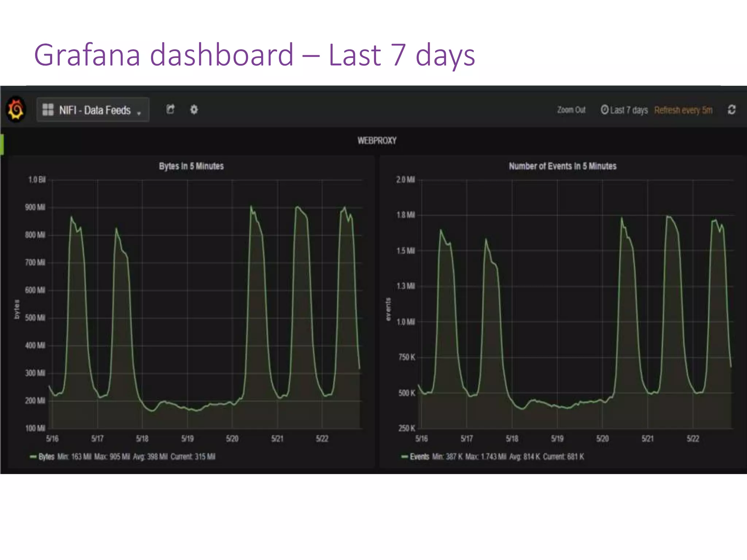The height and width of the screenshot is (560, 747).
Task: Open the Last 7 days time picker
Action: pos(628,110)
